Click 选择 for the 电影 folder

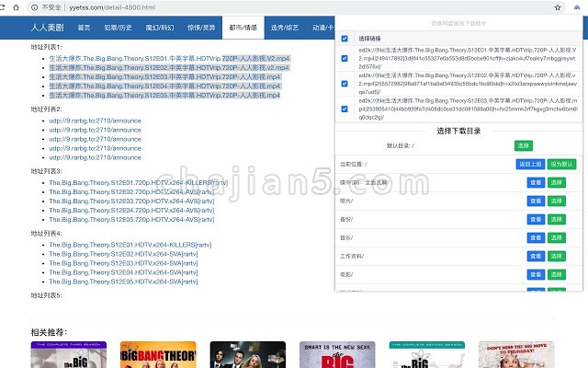pos(557,274)
